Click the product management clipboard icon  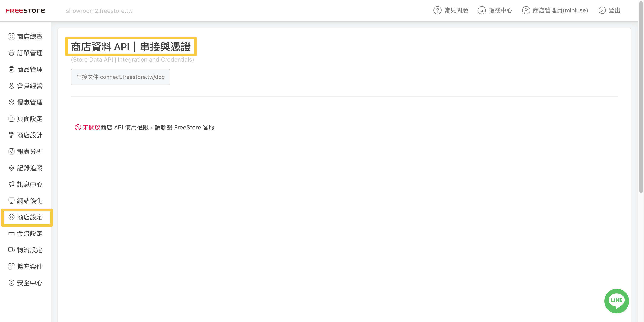tap(12, 69)
